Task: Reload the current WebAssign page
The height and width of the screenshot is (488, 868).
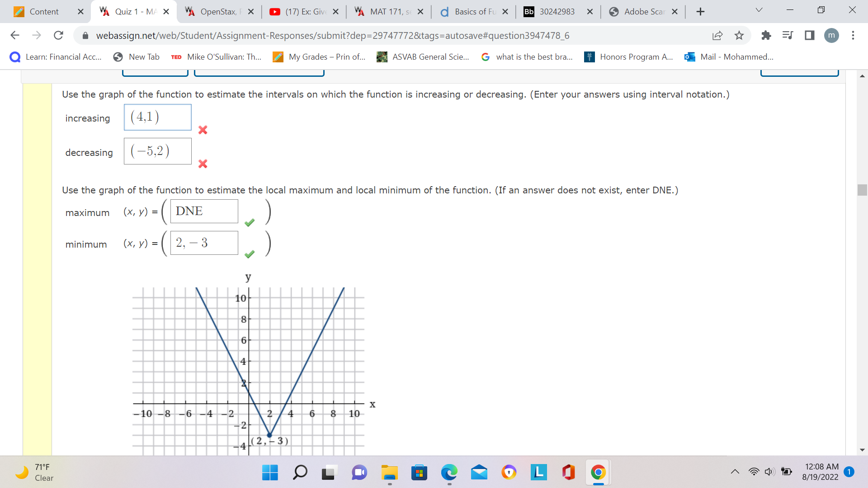Action: [x=58, y=35]
